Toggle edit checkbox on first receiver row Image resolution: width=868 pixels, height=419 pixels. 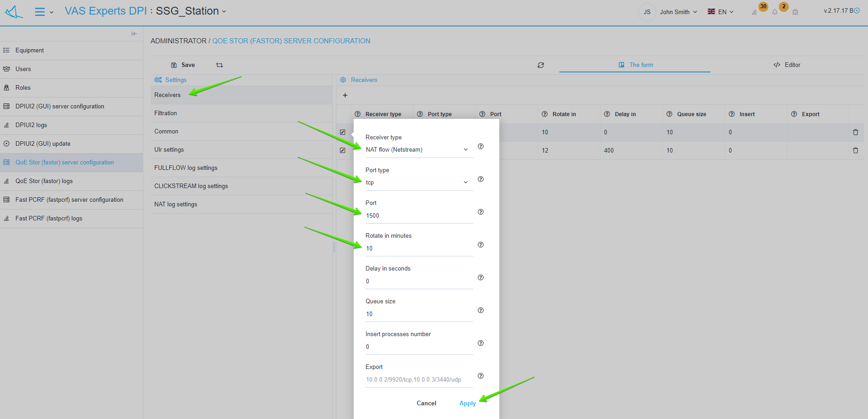click(x=343, y=132)
